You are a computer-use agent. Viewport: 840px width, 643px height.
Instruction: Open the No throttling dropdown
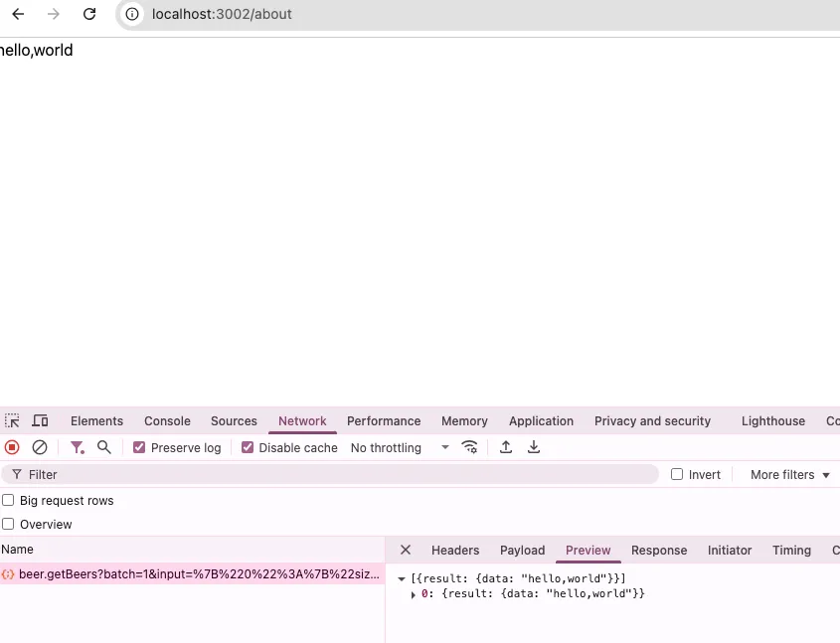[400, 447]
